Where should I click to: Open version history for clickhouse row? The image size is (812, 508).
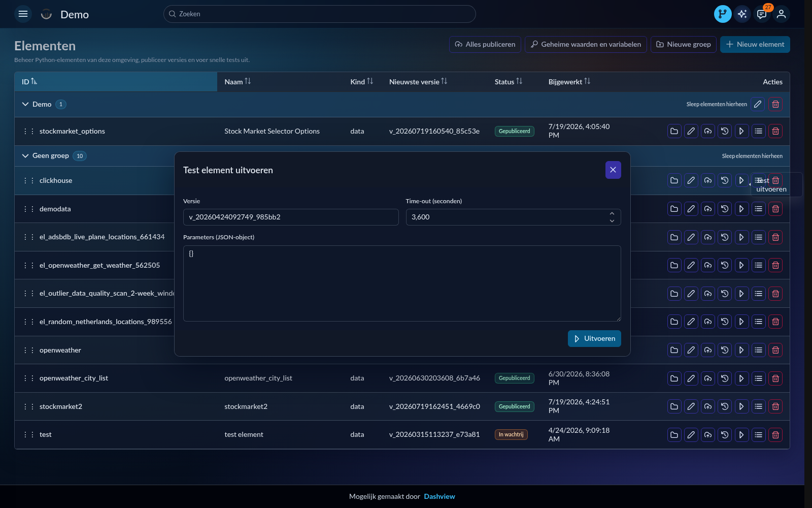[725, 180]
